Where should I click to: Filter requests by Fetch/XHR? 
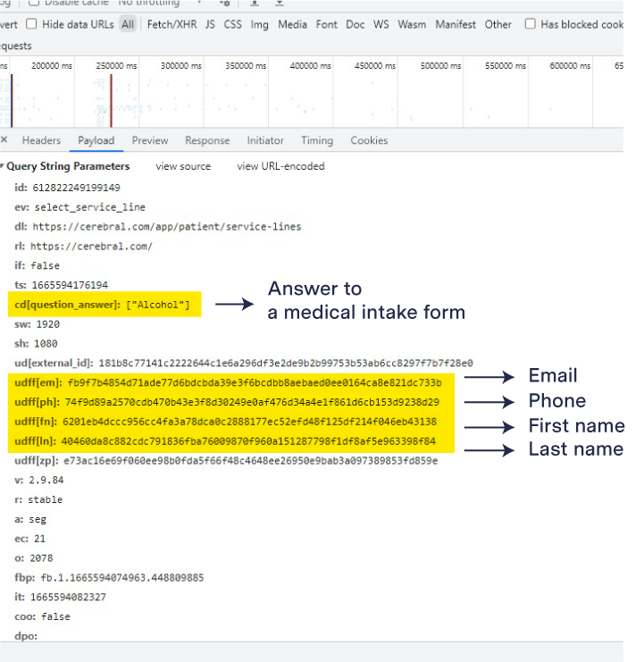point(171,24)
